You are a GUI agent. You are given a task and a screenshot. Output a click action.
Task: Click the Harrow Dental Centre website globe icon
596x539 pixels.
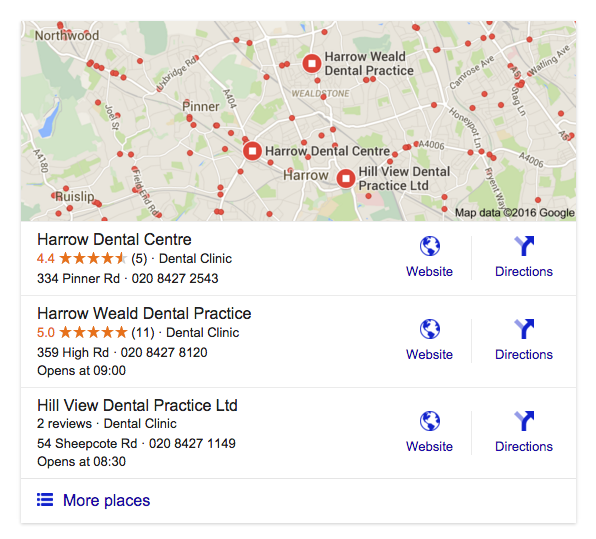click(430, 246)
